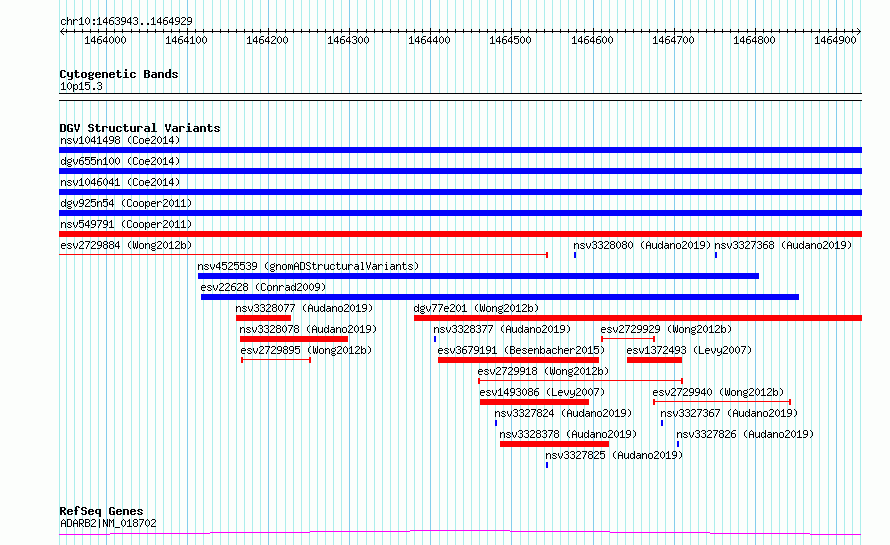
Task: Click the pink ADARB2 gene line
Action: (x=460, y=533)
